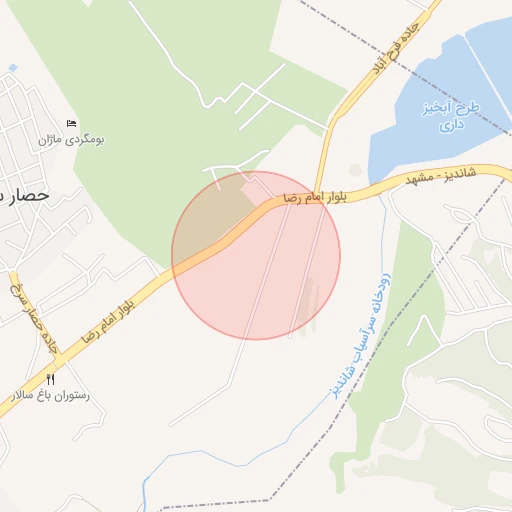Viewport: 512px width, 512px height.
Task: Click the small blue square pond marker
Action: click(x=13, y=68)
